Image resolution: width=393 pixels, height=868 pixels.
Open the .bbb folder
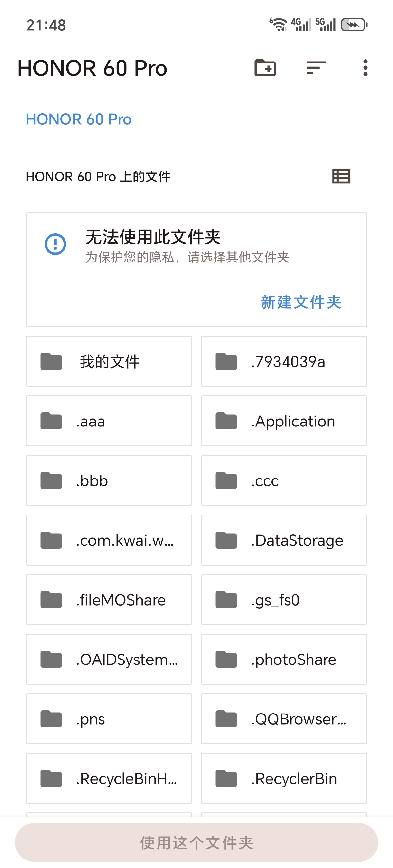point(109,480)
